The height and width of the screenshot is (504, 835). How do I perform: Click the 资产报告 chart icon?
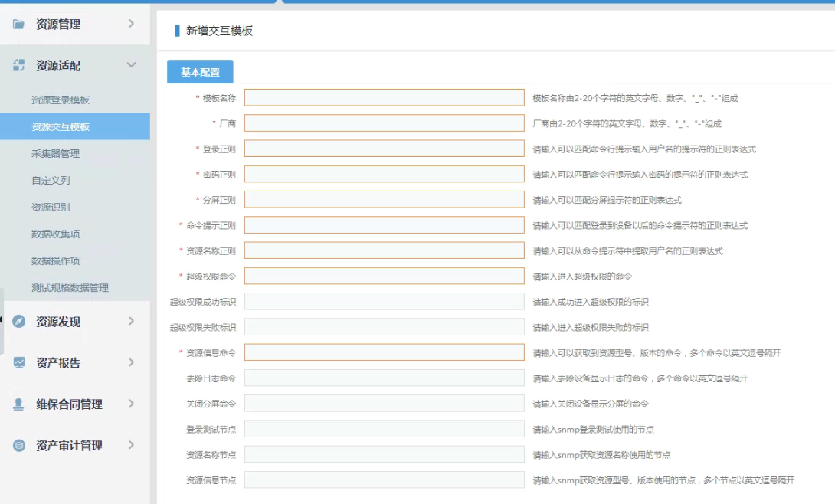coord(18,362)
